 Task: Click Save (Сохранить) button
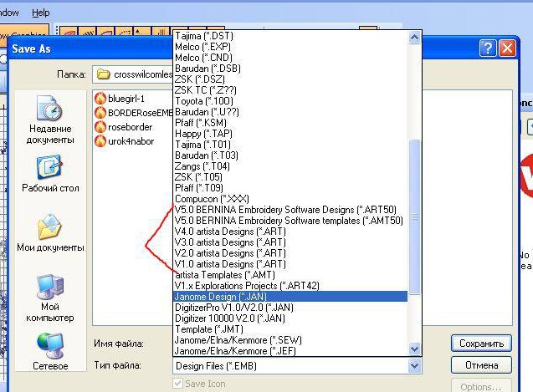481,344
